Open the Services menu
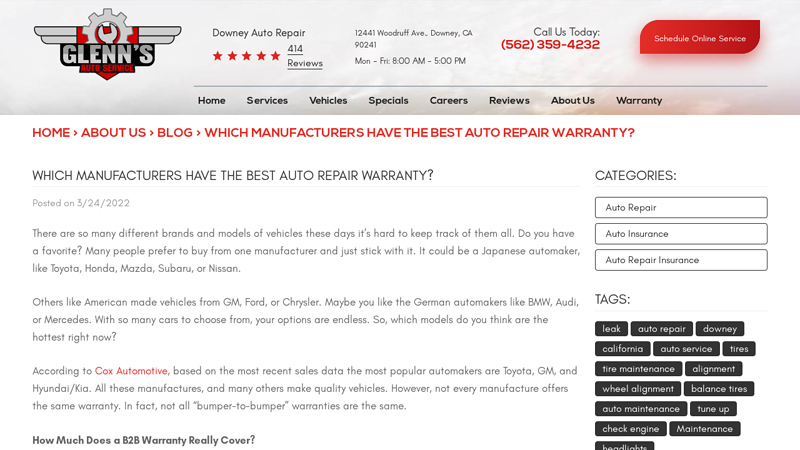The image size is (800, 450). coord(267,101)
